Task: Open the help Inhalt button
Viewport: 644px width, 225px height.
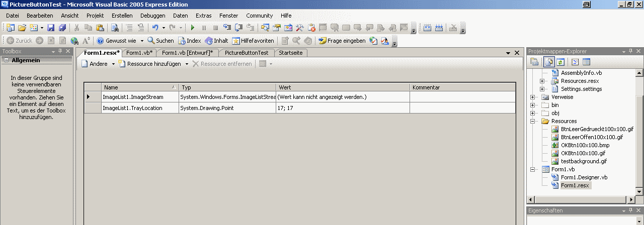Action: pyautogui.click(x=216, y=41)
